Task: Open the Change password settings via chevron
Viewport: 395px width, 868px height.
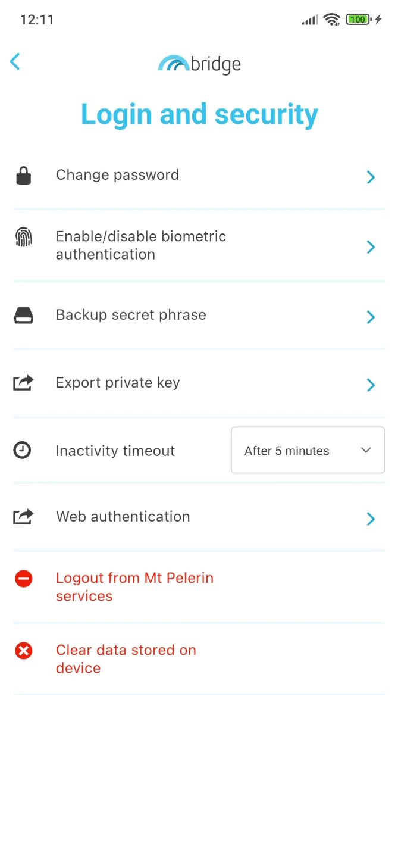Action: 370,177
